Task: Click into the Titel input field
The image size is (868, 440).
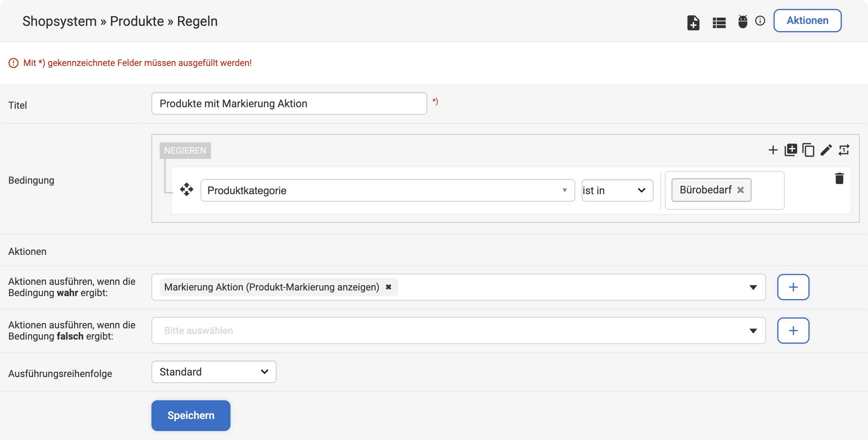Action: coord(289,103)
